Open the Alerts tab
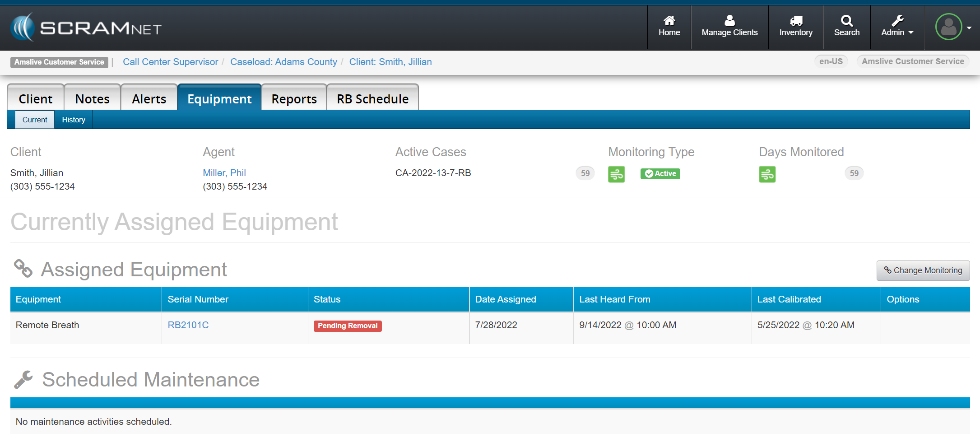Image resolution: width=980 pixels, height=442 pixels. point(149,99)
